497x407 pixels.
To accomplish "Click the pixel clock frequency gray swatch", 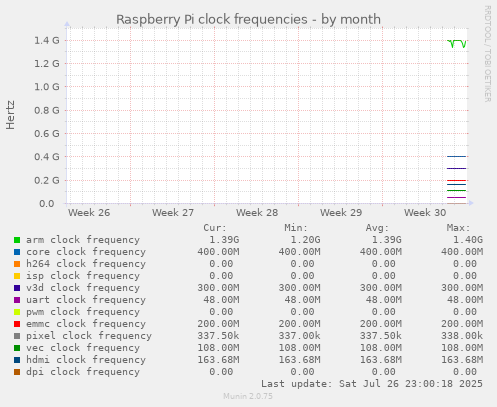I will click(17, 336).
